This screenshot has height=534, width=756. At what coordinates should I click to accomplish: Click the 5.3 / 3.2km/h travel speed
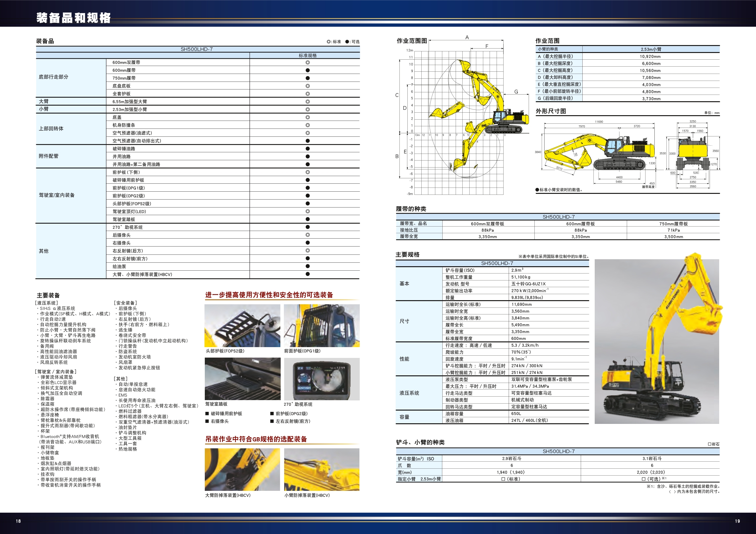pyautogui.click(x=525, y=346)
